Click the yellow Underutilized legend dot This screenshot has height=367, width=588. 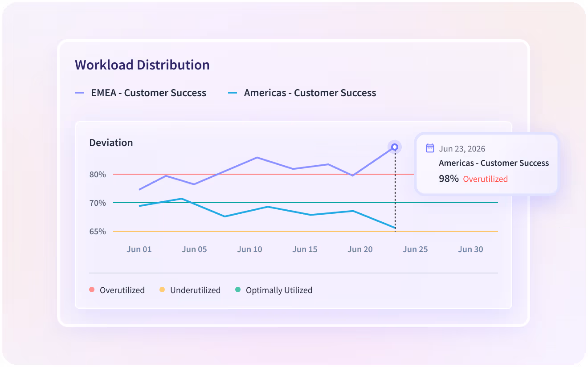pos(162,290)
